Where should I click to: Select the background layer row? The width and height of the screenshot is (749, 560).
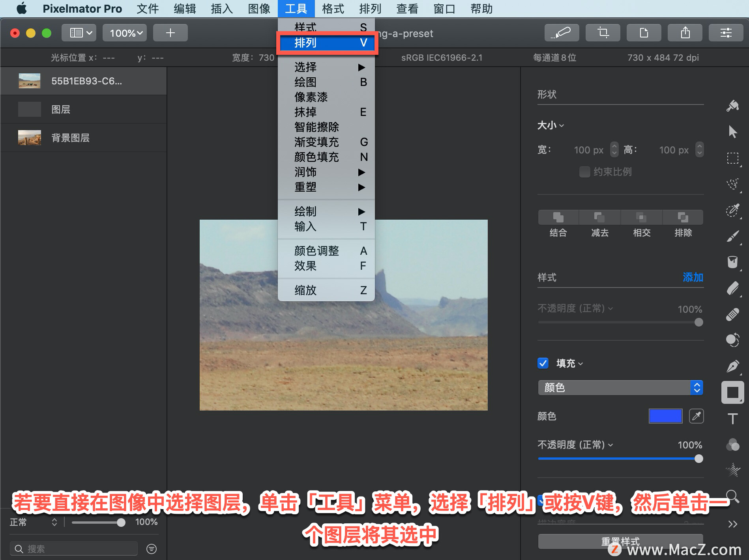tap(83, 138)
